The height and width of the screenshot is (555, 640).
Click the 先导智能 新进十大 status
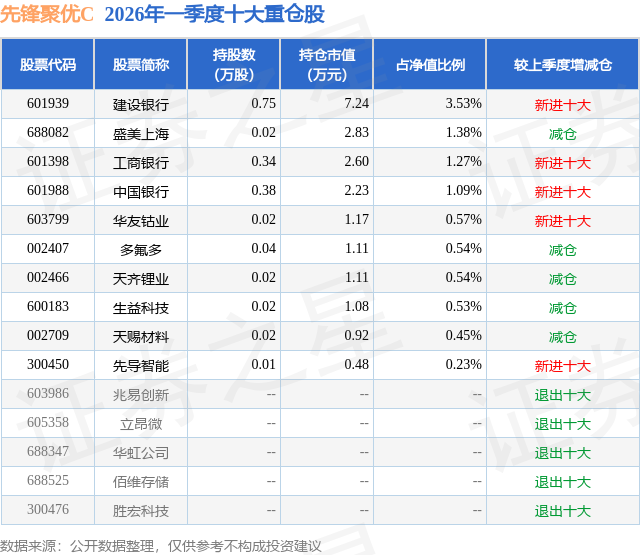(x=563, y=366)
